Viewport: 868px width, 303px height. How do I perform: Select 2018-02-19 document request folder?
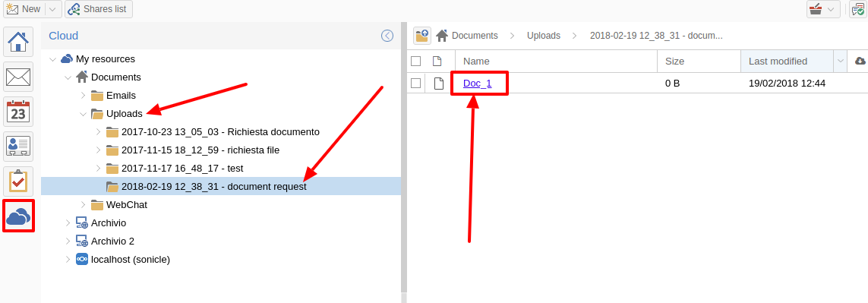tap(213, 187)
